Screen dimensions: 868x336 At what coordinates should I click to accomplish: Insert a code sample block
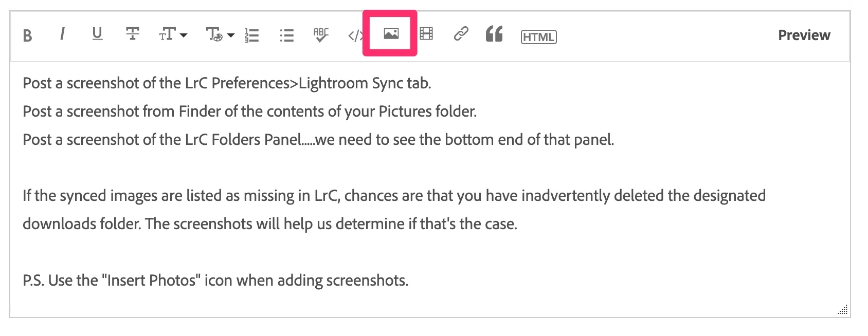(355, 35)
